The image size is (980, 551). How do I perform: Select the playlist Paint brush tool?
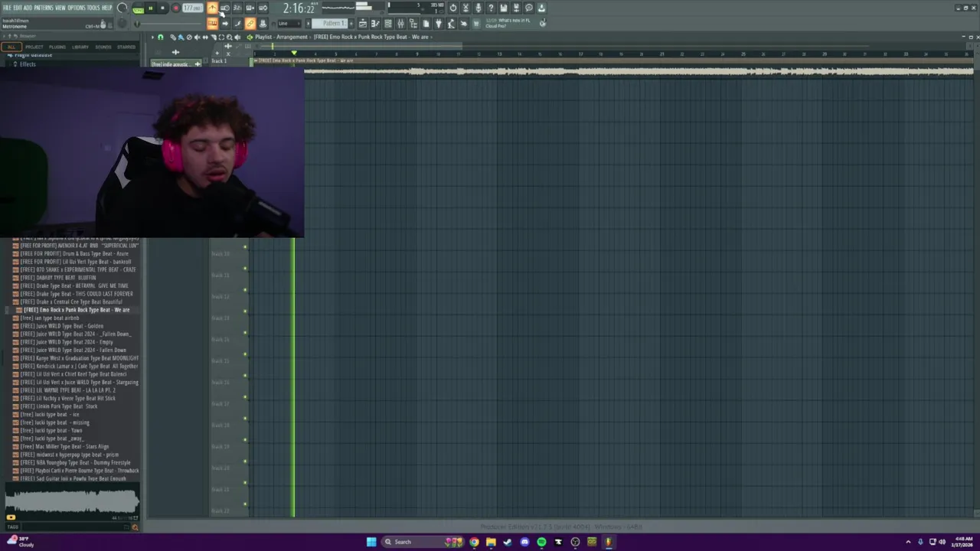pyautogui.click(x=181, y=37)
